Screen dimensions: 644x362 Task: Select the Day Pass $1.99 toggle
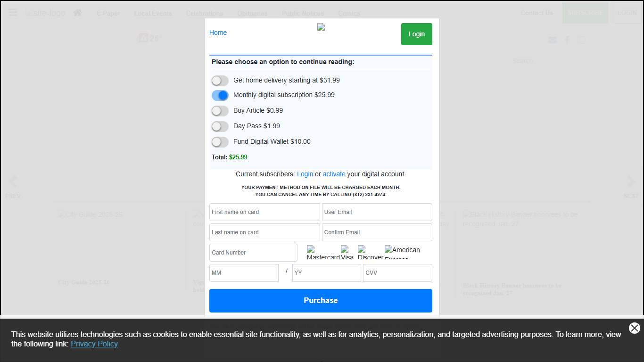pos(220,126)
